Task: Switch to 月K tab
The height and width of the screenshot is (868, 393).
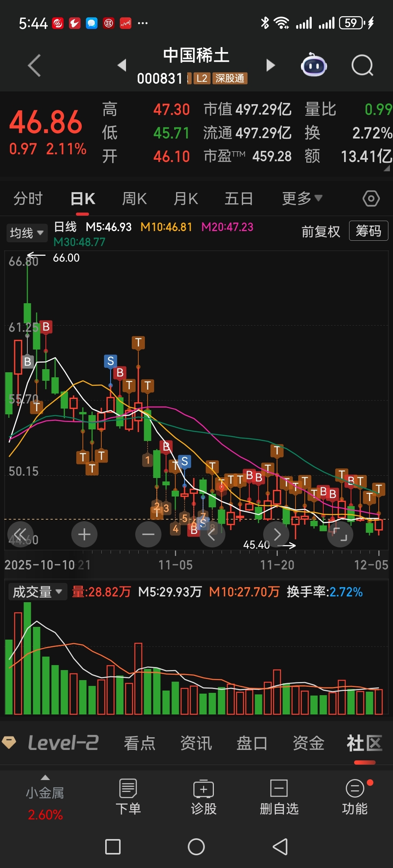Action: 186,199
